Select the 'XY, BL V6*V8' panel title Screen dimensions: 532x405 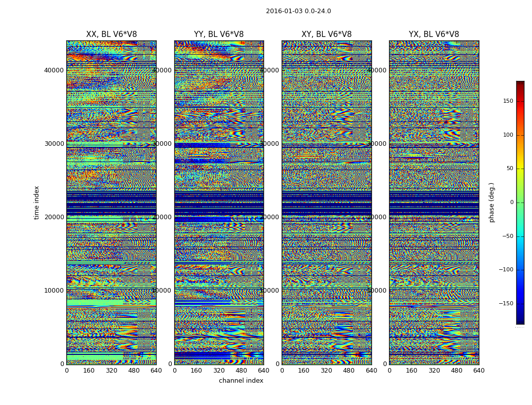coord(326,34)
